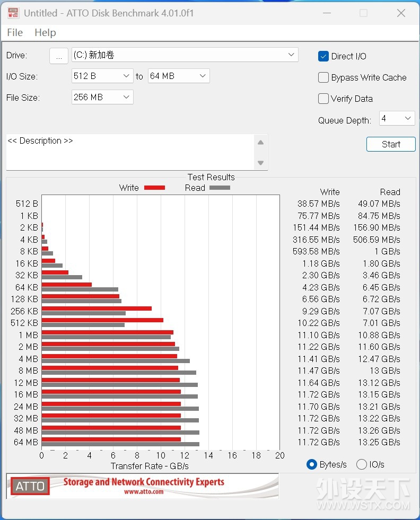Click the red Write legend swatch
The height and width of the screenshot is (520, 420).
[154, 188]
